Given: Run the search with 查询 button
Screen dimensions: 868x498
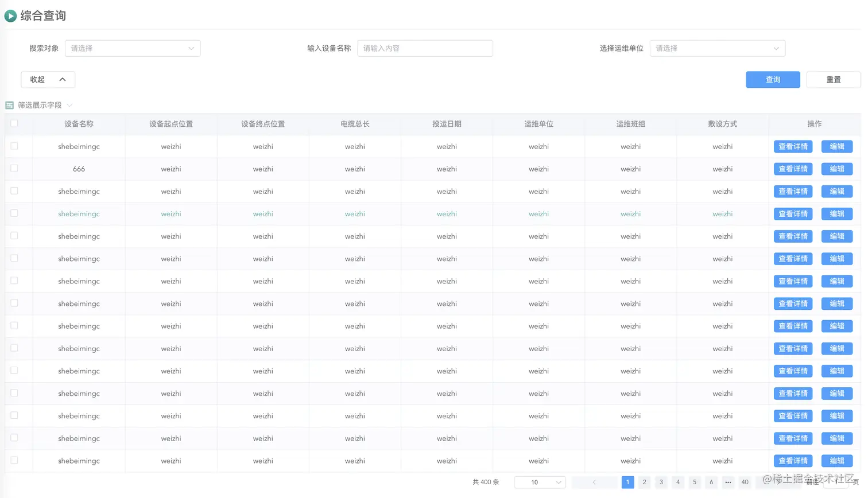Looking at the screenshot, I should [x=773, y=80].
